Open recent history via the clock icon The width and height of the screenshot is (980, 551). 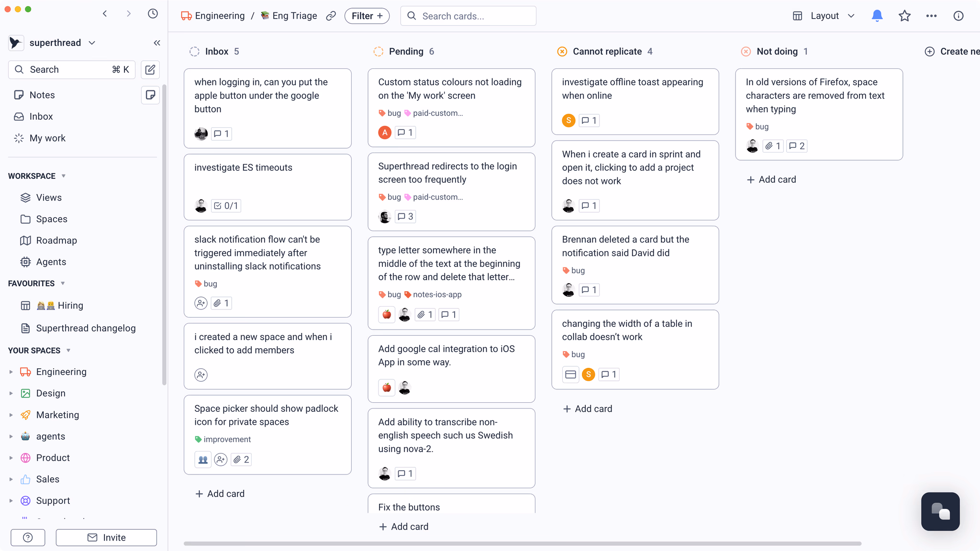point(153,13)
